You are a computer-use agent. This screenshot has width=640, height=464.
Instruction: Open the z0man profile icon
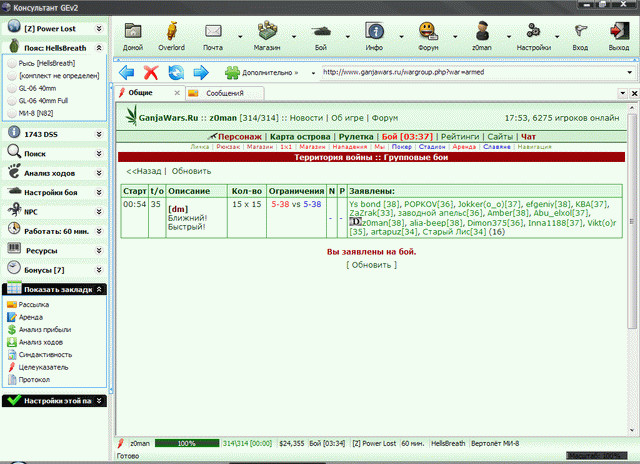click(482, 31)
